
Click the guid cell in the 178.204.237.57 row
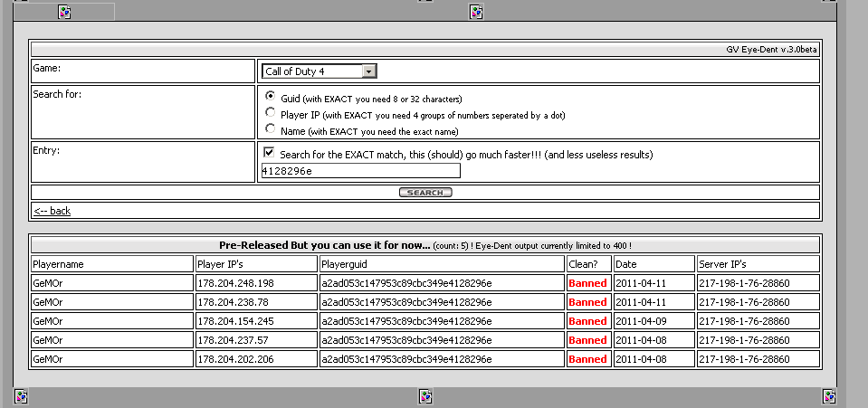tap(442, 340)
